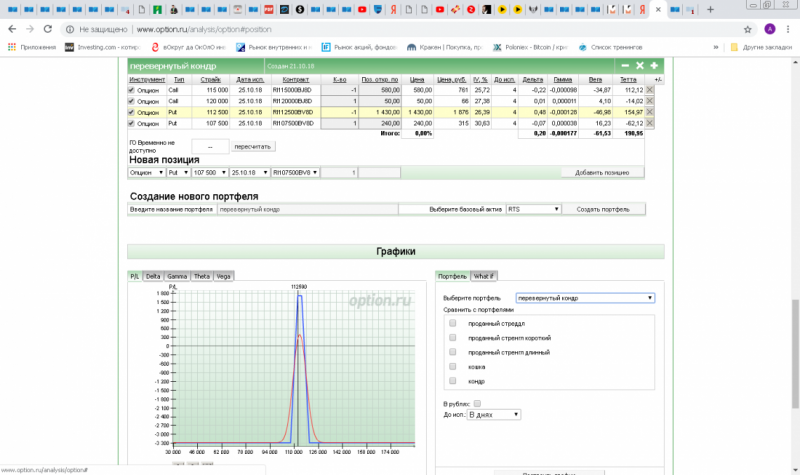
Task: Enable the В рублях checkbox
Action: pos(477,403)
